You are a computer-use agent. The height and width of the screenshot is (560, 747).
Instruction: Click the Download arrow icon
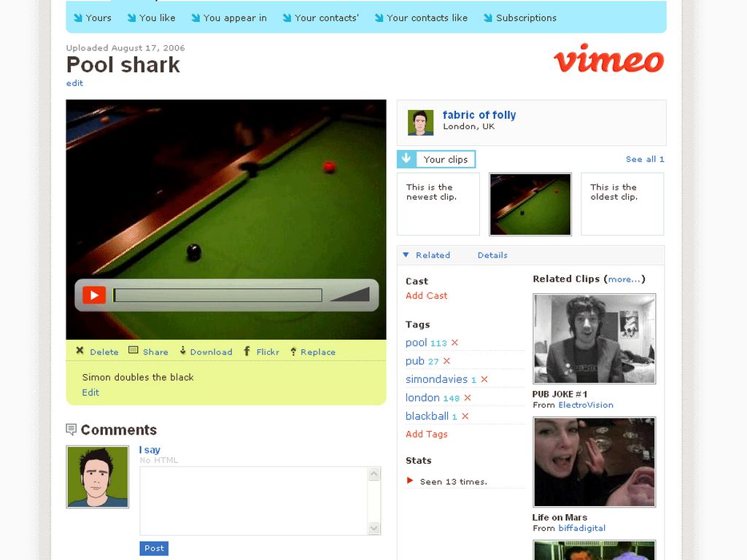click(183, 351)
